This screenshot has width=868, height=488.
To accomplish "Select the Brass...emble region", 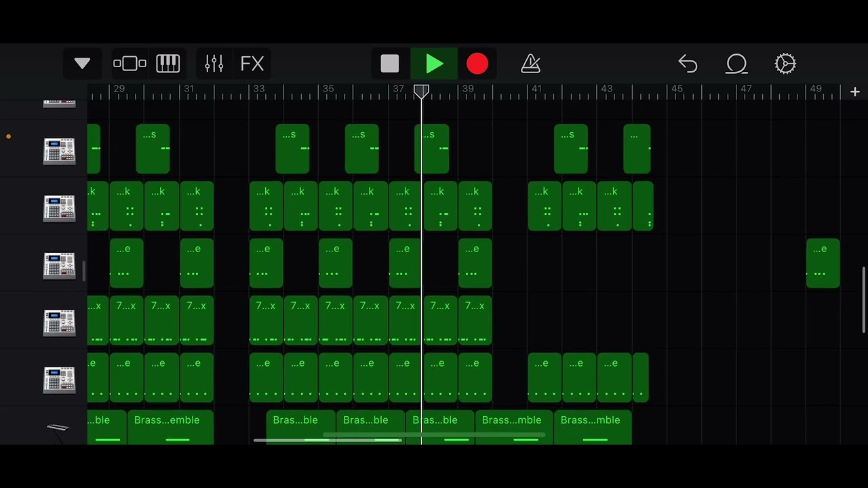I will 170,427.
